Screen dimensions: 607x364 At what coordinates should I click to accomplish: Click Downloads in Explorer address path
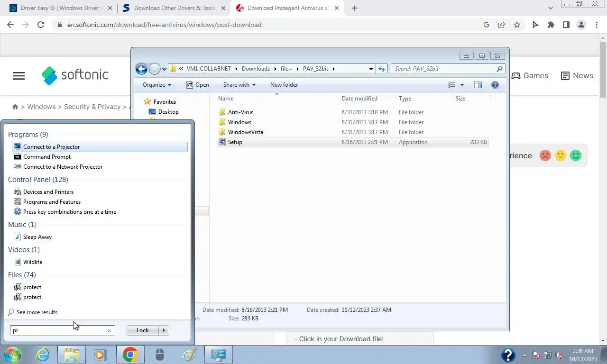point(256,69)
